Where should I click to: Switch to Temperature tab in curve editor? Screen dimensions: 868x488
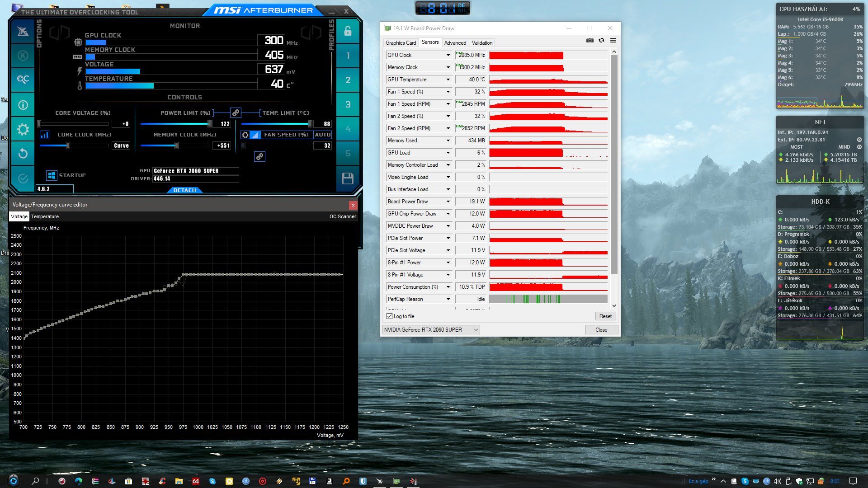pos(45,216)
